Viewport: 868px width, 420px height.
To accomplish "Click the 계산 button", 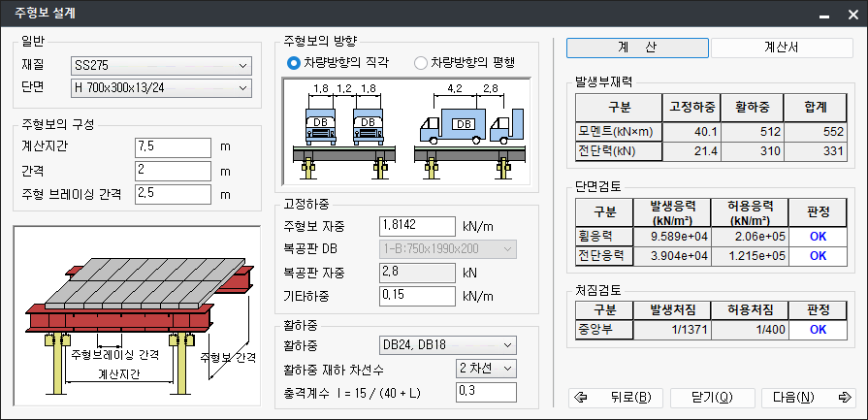I will [636, 48].
